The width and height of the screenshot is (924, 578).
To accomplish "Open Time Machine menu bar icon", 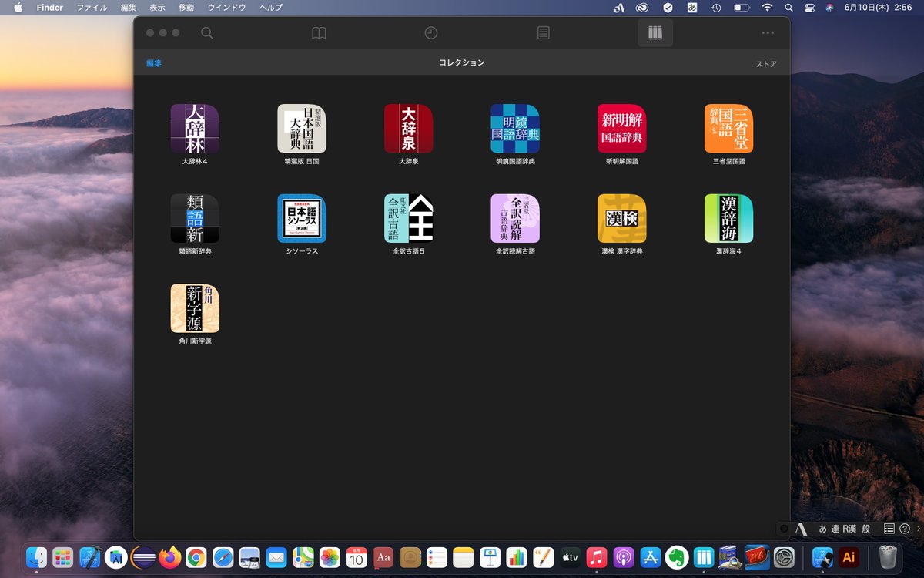I will pos(716,8).
